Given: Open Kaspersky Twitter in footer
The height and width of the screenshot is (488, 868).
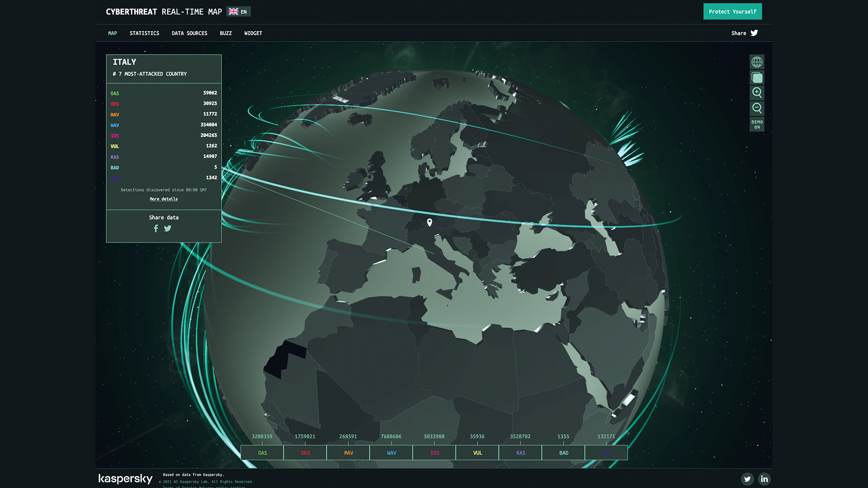Looking at the screenshot, I should point(747,479).
